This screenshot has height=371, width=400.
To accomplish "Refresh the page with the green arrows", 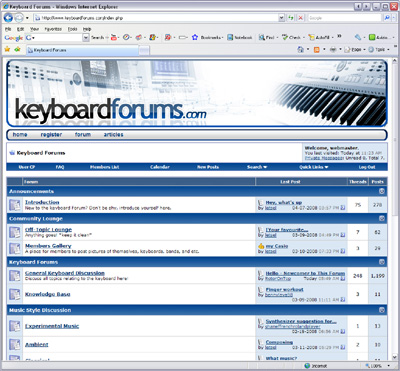I will click(x=291, y=18).
